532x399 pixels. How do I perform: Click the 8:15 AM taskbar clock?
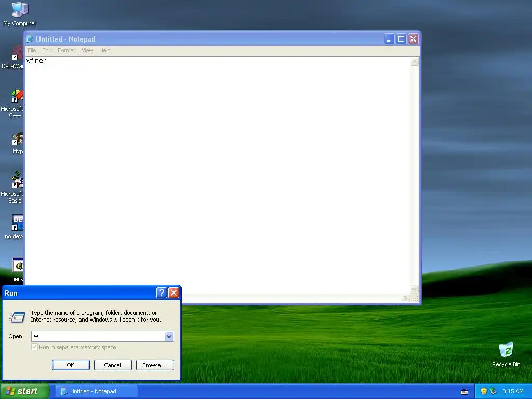(x=513, y=391)
